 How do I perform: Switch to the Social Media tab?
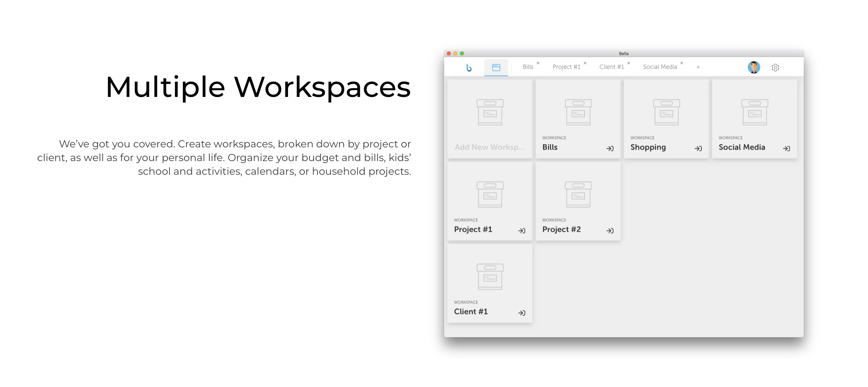pyautogui.click(x=660, y=67)
